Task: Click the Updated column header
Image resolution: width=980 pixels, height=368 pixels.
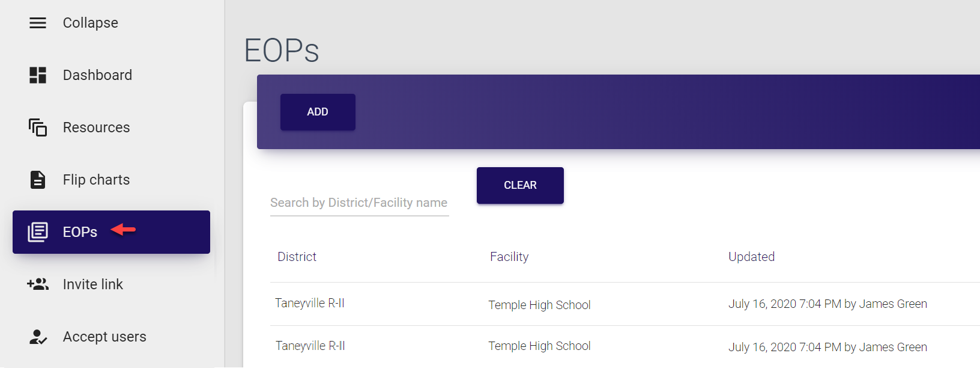Action: coord(751,257)
